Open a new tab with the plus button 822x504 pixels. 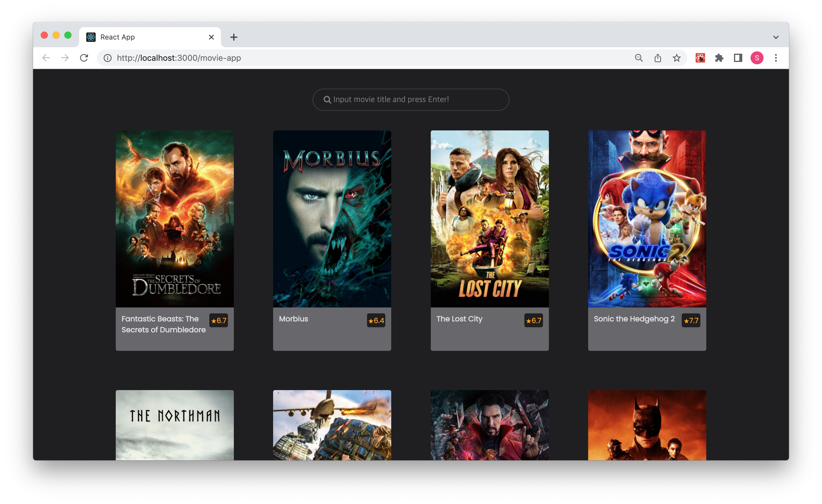coord(234,37)
